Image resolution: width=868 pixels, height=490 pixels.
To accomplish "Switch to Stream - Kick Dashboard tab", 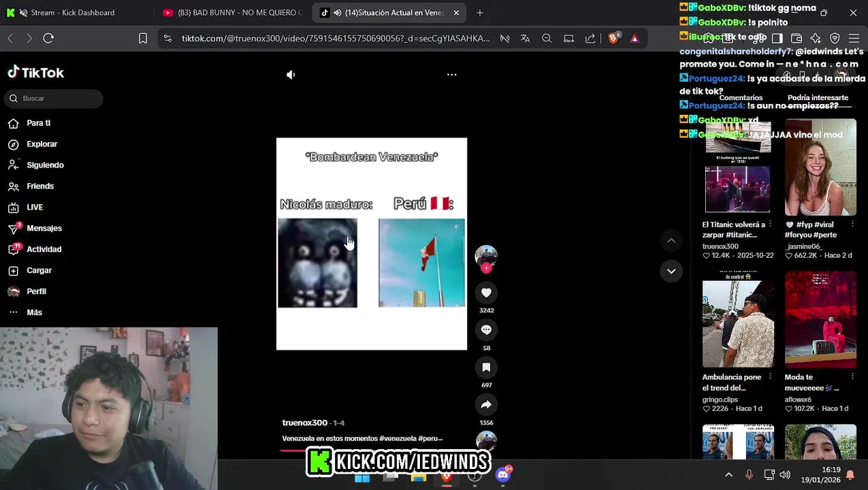I will [x=73, y=12].
